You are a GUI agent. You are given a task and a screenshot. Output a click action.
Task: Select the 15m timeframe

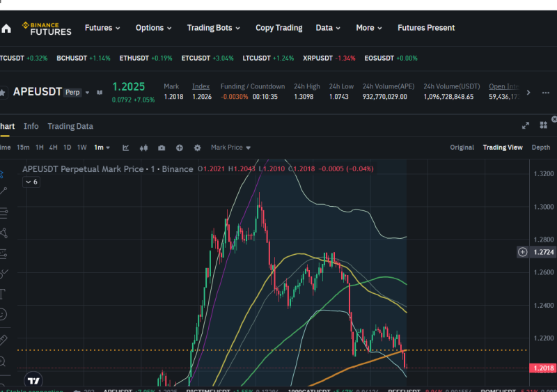(x=23, y=148)
